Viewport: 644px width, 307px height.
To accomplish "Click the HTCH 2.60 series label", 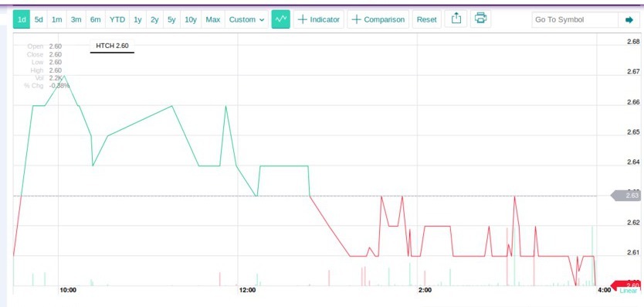I will (112, 46).
